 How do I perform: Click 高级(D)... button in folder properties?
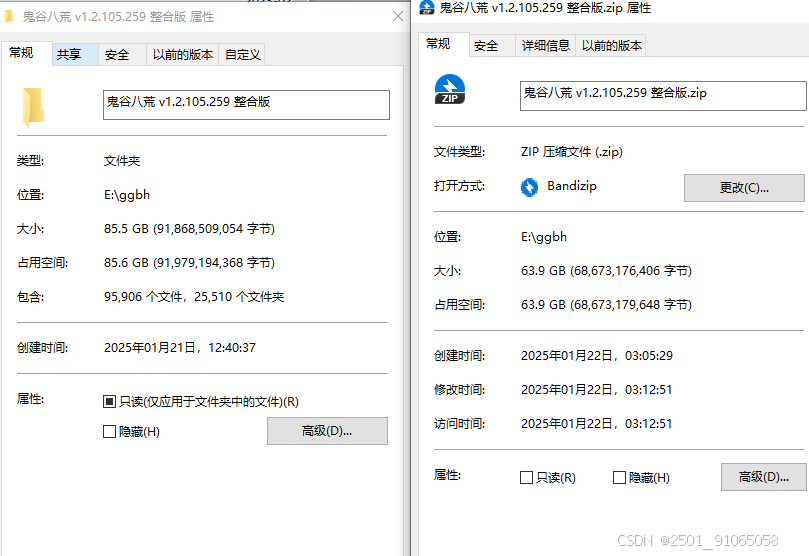point(327,431)
